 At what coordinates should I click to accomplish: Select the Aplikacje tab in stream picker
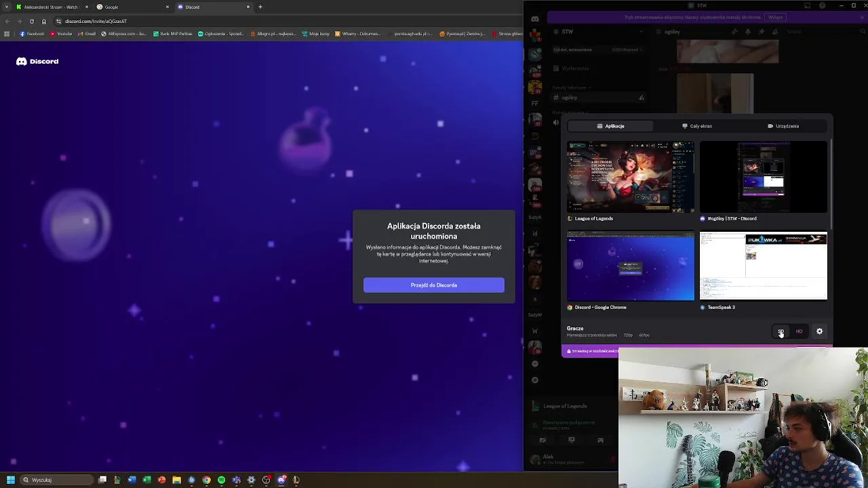tap(610, 126)
